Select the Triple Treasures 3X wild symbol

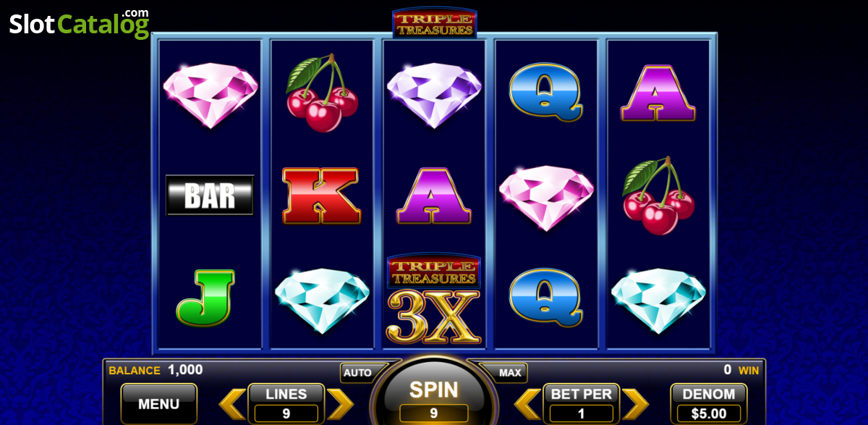click(434, 299)
